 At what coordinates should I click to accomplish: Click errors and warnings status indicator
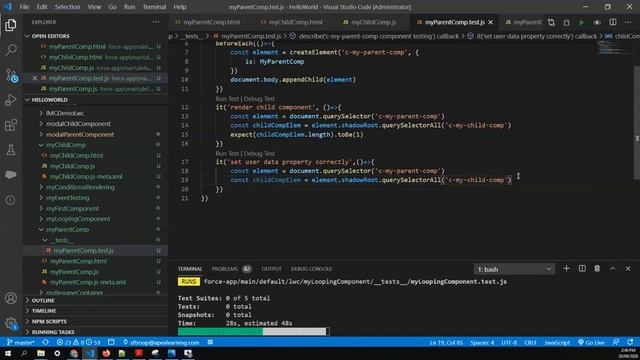click(78, 342)
